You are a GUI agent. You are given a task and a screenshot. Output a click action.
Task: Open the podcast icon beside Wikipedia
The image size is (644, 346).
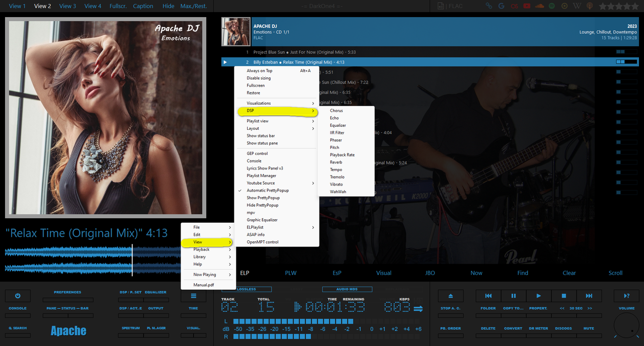tap(590, 6)
